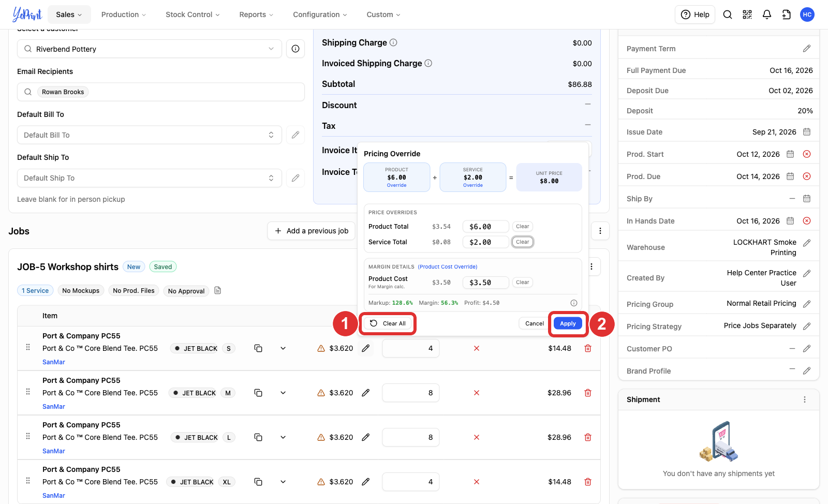828x504 pixels.
Task: Open the QR code scanner icon
Action: click(747, 14)
